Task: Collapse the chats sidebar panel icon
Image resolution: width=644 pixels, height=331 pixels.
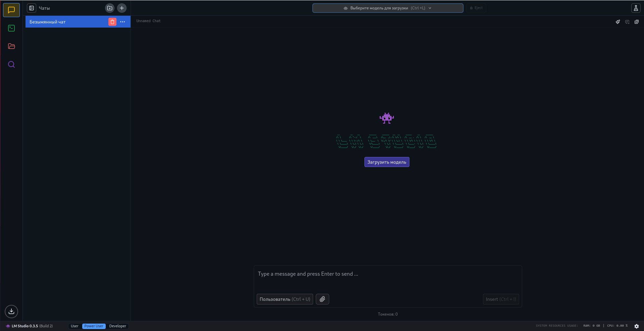Action: pos(32,8)
